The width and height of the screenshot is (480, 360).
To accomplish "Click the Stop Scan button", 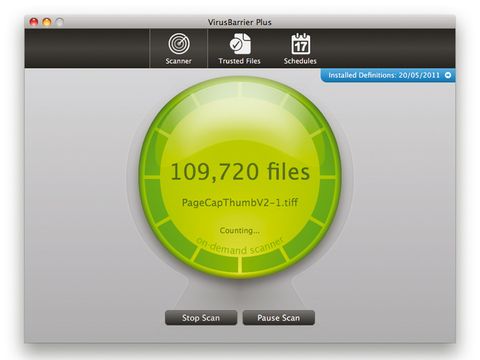I will [x=201, y=318].
